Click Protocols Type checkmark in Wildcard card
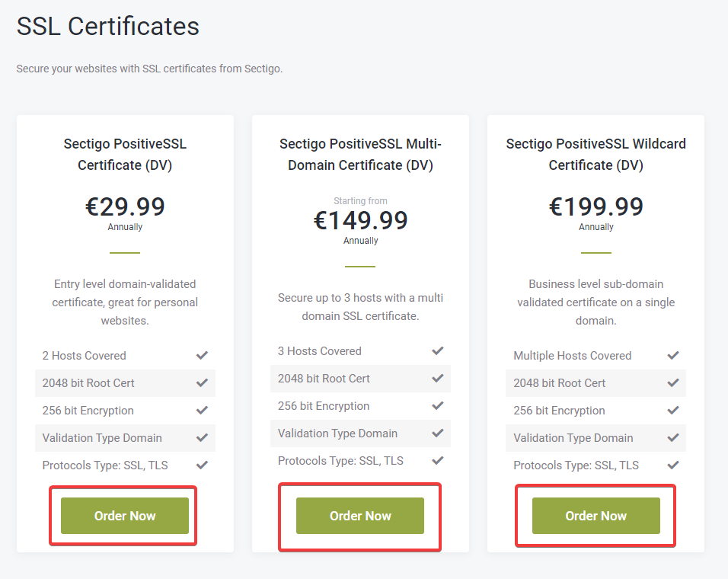Image resolution: width=728 pixels, height=579 pixels. pos(673,465)
